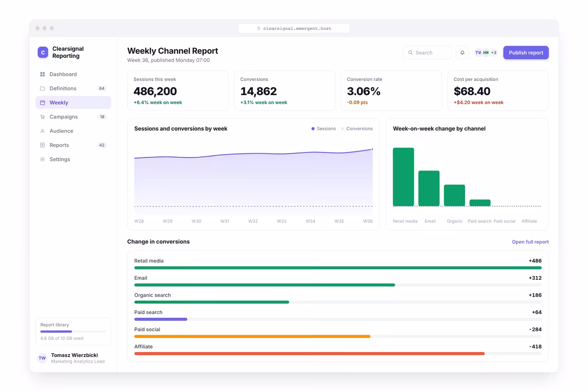Screen dimensions: 588x392
Task: Click the Campaigns cart icon
Action: [x=43, y=117]
